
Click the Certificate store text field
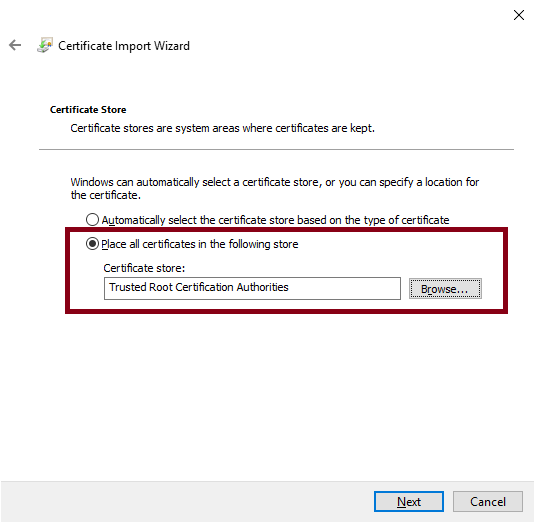(252, 288)
